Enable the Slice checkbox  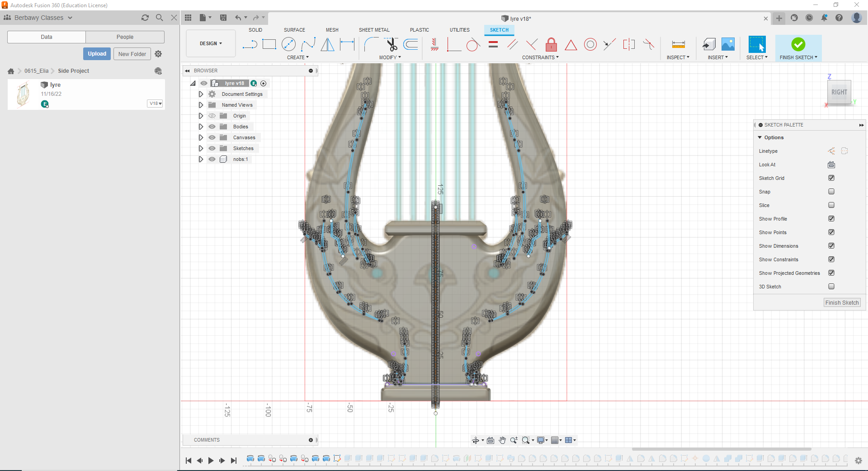831,205
